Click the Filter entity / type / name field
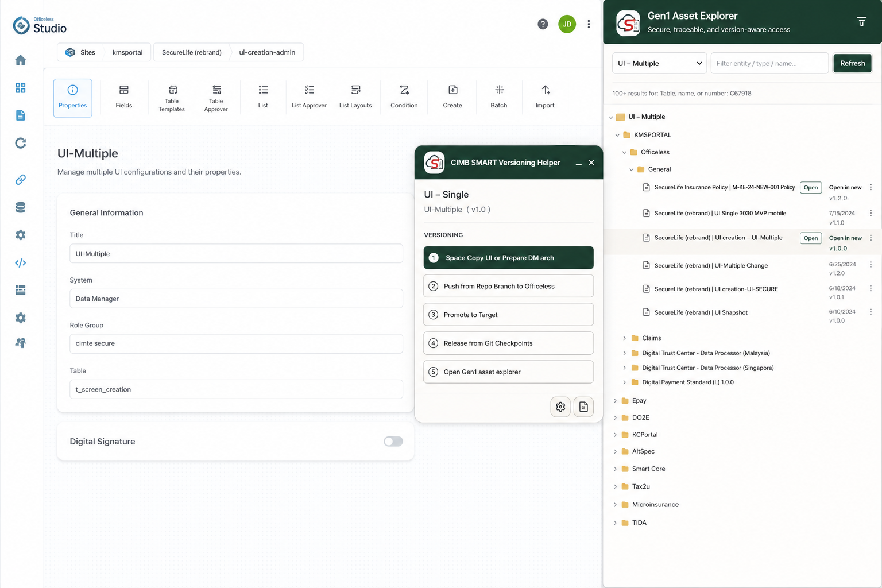The image size is (882, 588). point(769,63)
